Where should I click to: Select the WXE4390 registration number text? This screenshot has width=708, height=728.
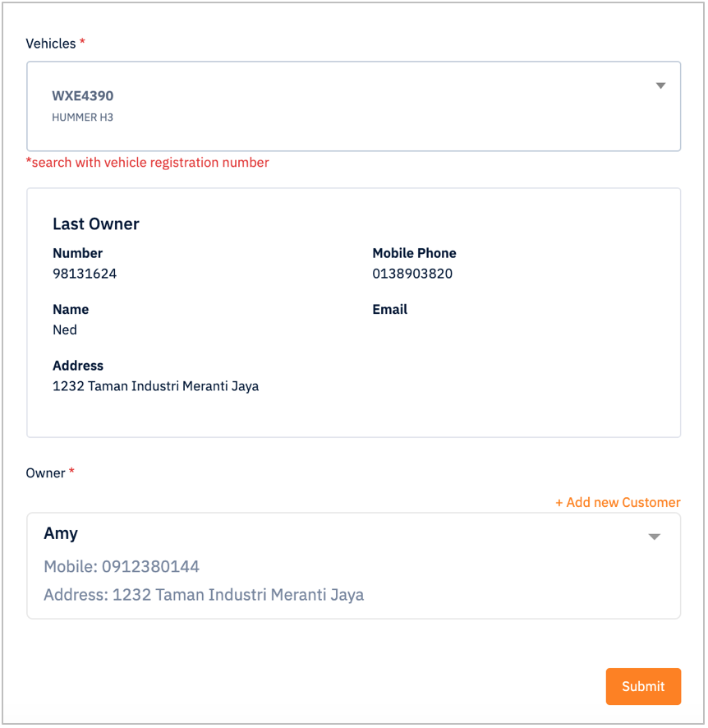(x=83, y=95)
